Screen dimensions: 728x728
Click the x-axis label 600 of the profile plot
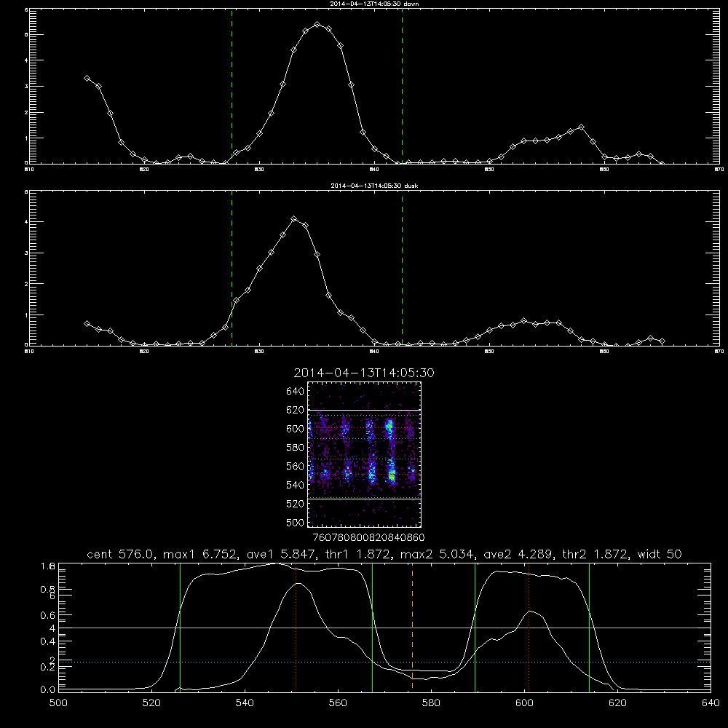[x=525, y=703]
